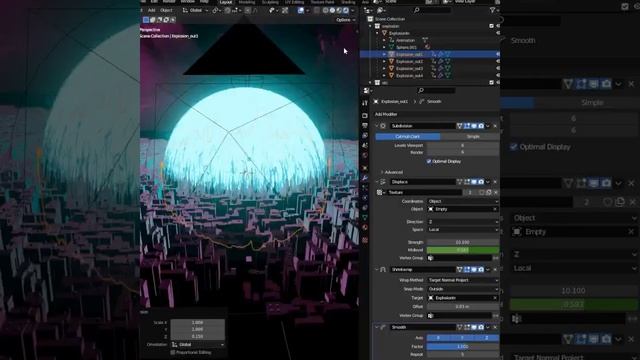The image size is (640, 360).
Task: Select wireframe viewport shading icon
Action: point(325,10)
